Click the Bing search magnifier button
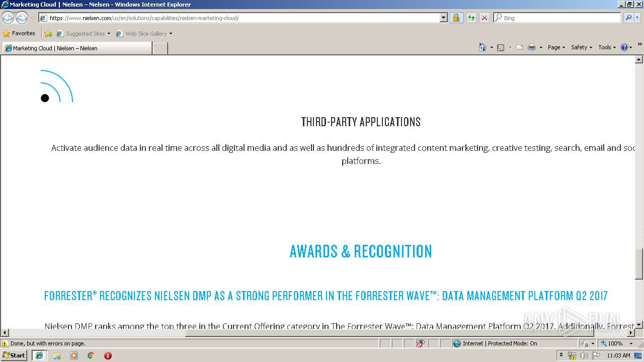Viewport: 644px width, 362px height. [x=627, y=18]
